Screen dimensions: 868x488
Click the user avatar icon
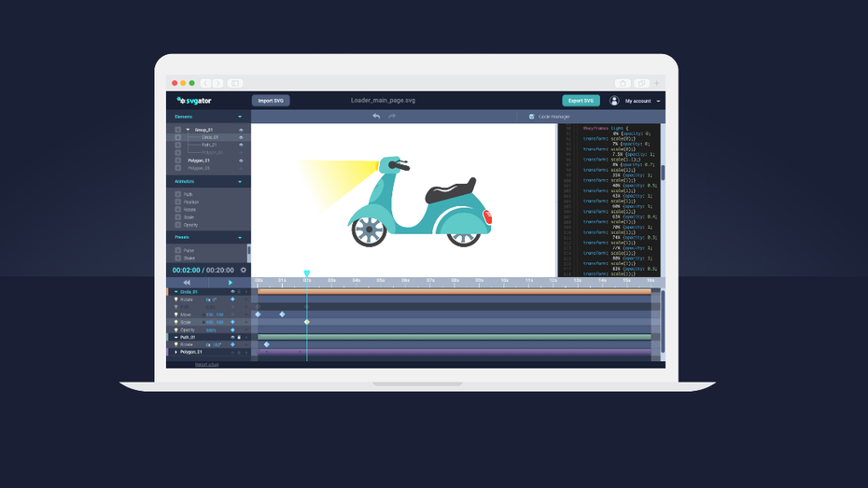(x=614, y=101)
